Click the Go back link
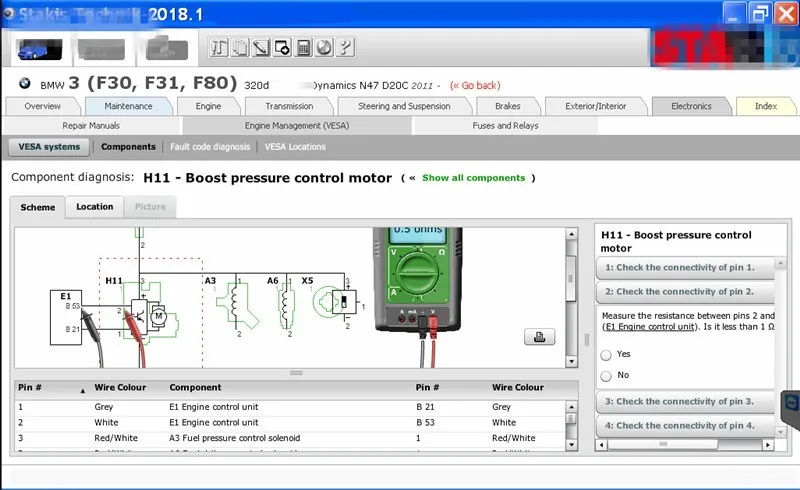Viewport: 800px width, 490px height. tap(475, 86)
